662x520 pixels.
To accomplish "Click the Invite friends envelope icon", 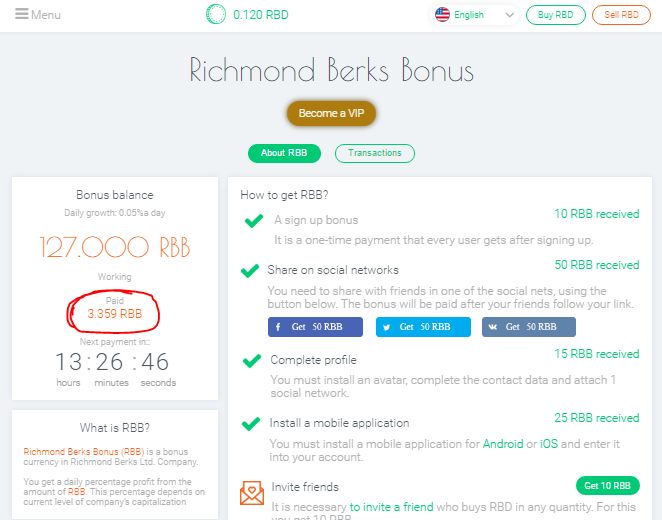I will 252,493.
